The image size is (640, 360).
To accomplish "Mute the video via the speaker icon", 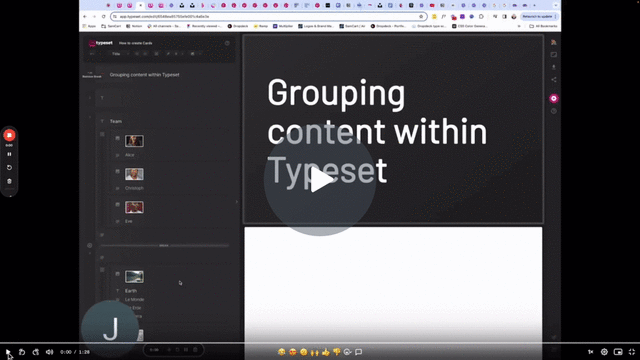I will (49, 352).
